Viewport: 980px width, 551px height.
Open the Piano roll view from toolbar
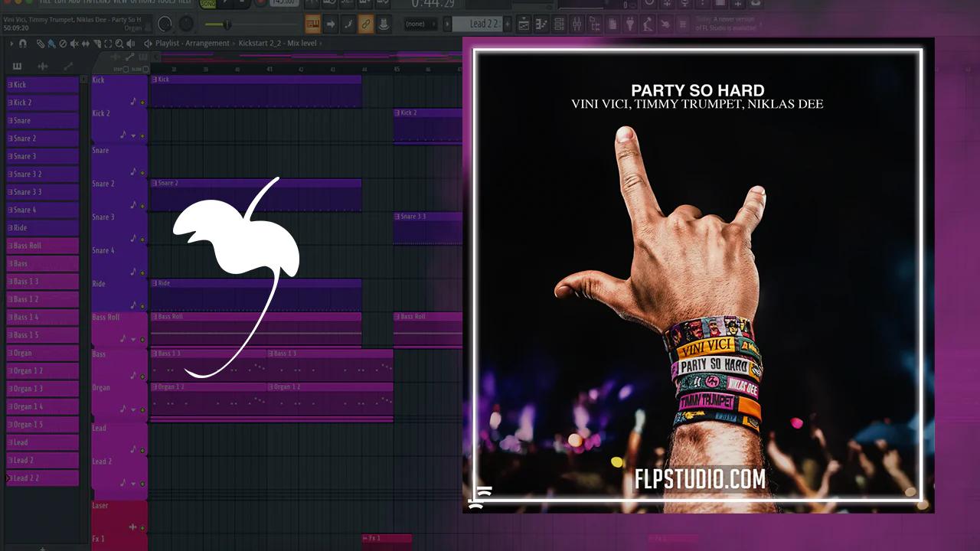pos(540,24)
